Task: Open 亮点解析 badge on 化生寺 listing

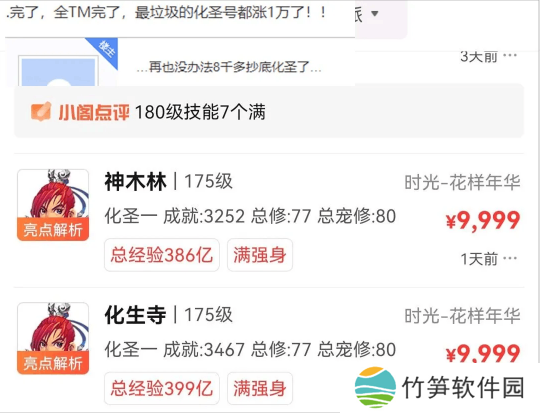Action: (x=53, y=363)
